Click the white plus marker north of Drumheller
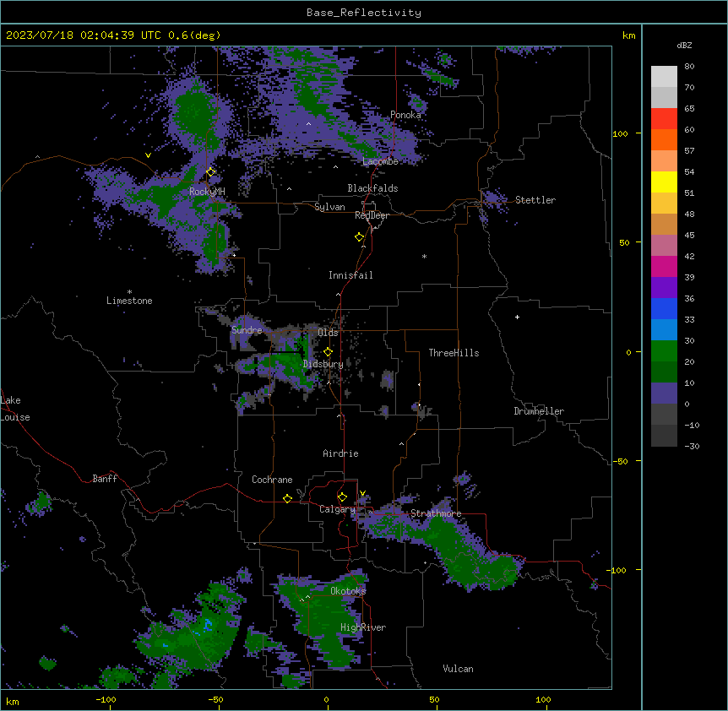Screen dimensions: 728x711 tap(517, 317)
